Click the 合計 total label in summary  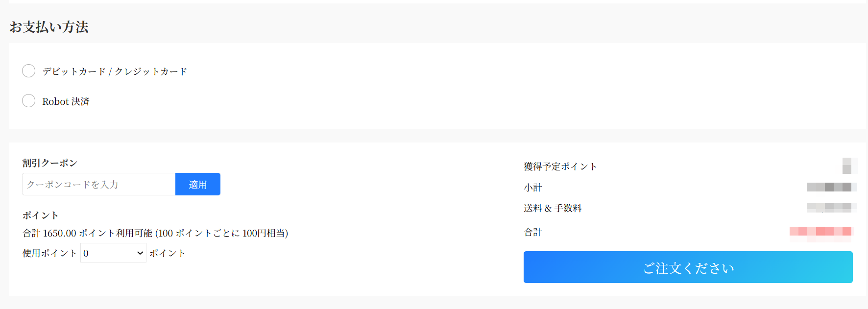(x=533, y=232)
